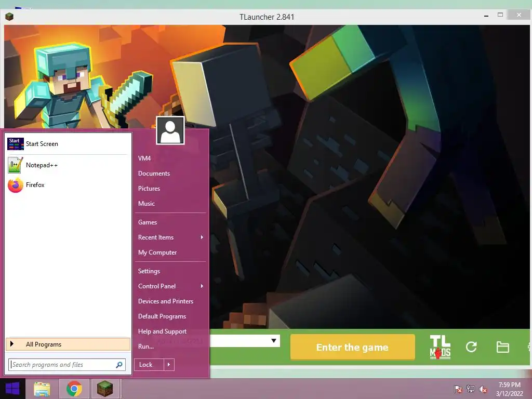This screenshot has width=532, height=399.
Task: Minimize the TLauncher window
Action: pos(486,16)
